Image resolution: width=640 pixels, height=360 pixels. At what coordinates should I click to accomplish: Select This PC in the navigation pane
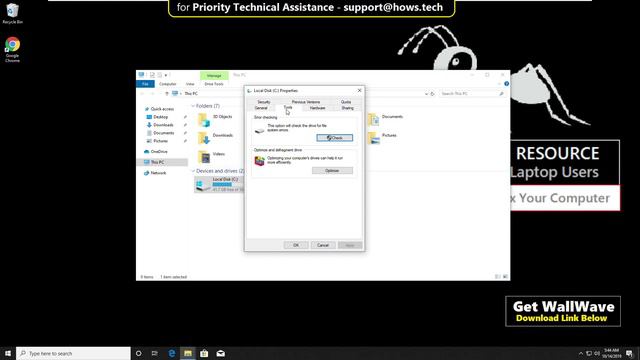pyautogui.click(x=158, y=162)
